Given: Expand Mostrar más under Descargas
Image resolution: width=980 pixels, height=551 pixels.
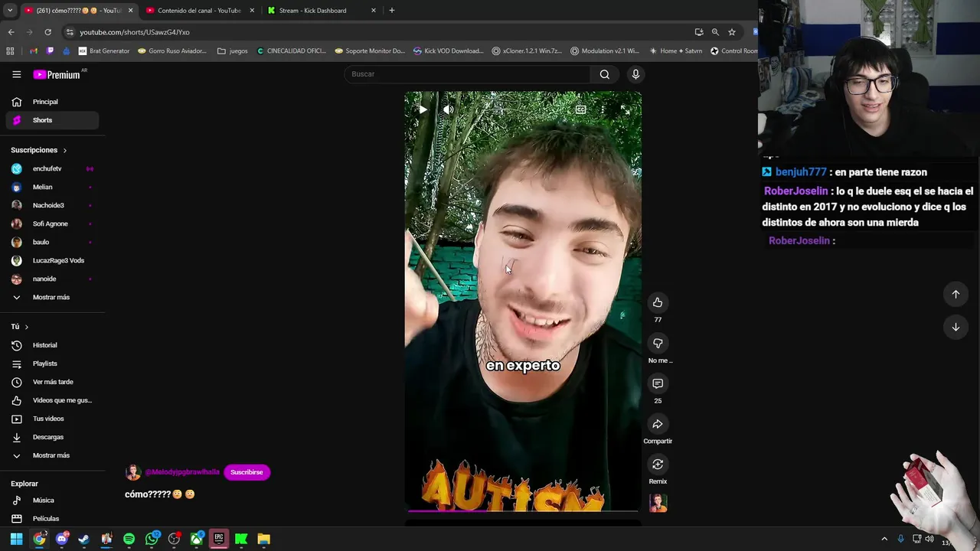Looking at the screenshot, I should (52, 455).
